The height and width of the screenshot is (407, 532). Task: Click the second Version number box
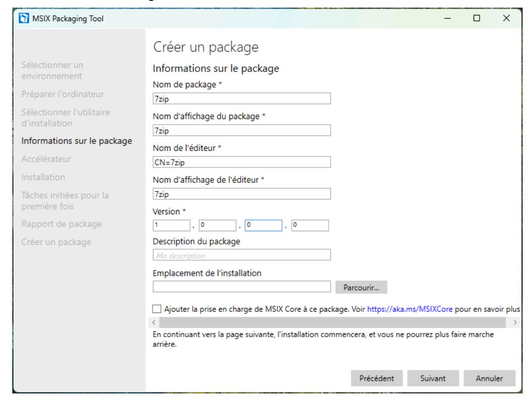tap(218, 225)
